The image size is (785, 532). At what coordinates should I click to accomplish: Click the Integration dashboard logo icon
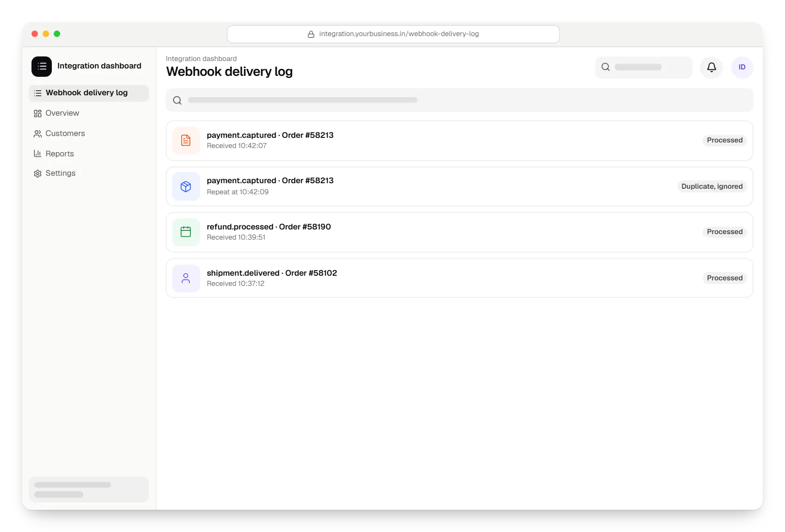pos(42,67)
